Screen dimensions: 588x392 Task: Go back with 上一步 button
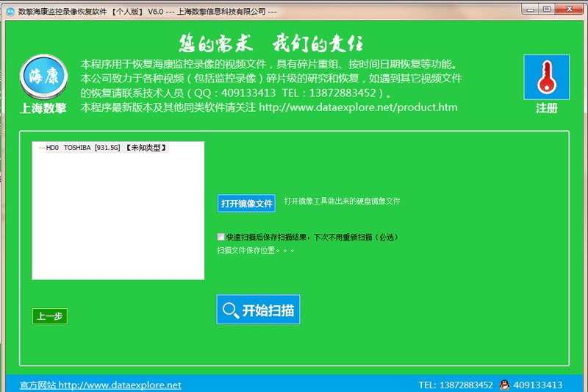pyautogui.click(x=50, y=316)
